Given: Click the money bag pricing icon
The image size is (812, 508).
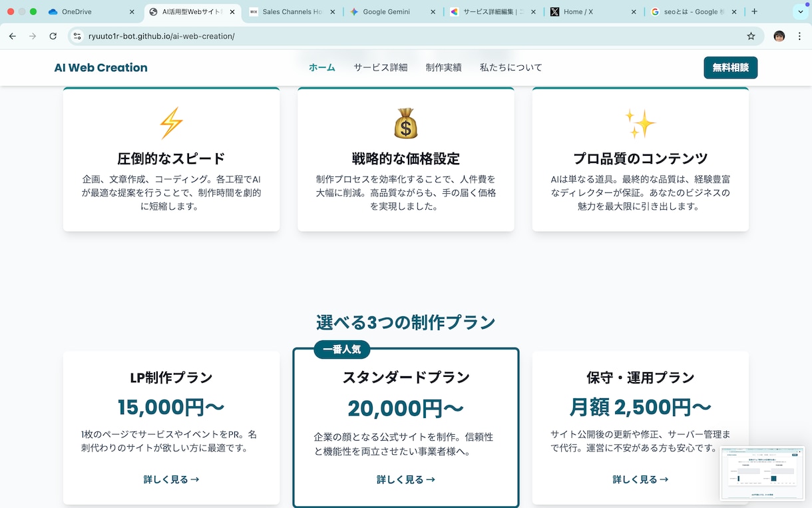Looking at the screenshot, I should point(406,124).
